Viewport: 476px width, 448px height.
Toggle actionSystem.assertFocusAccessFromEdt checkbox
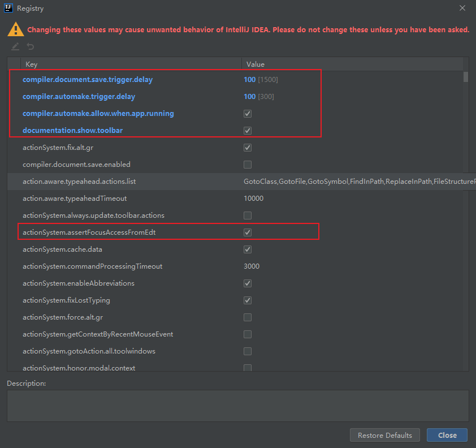click(248, 232)
